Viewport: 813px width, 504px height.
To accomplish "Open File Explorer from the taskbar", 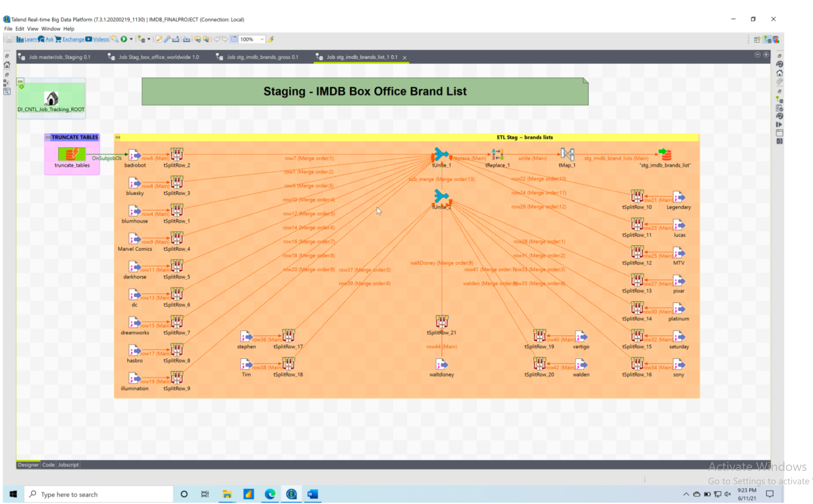I will coord(227,494).
